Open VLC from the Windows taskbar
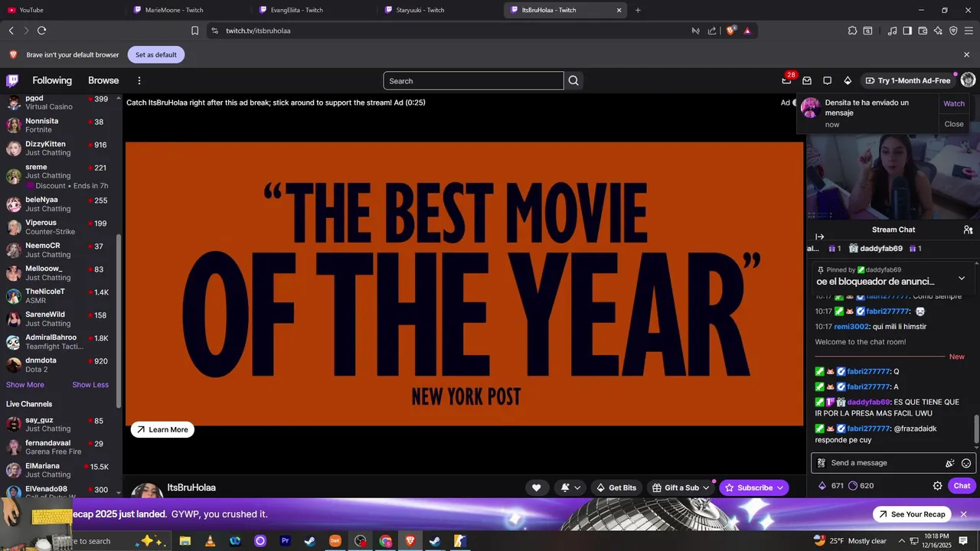This screenshot has height=551, width=980. (210, 541)
